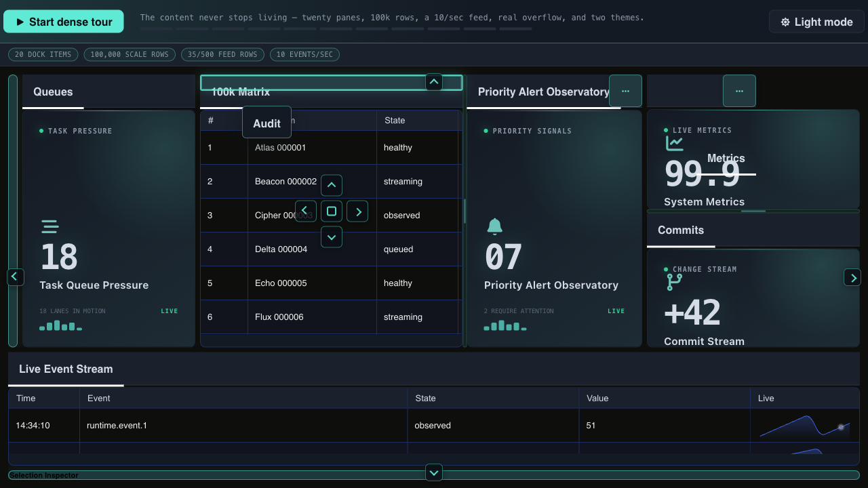The height and width of the screenshot is (488, 868).
Task: Click the 20 Dock Items chip
Action: (43, 54)
